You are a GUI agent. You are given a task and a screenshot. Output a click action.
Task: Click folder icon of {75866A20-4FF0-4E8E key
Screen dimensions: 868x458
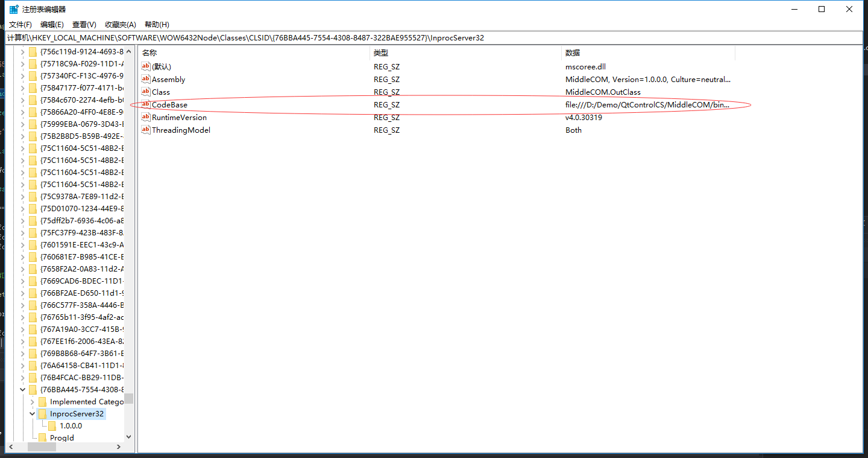coord(33,112)
